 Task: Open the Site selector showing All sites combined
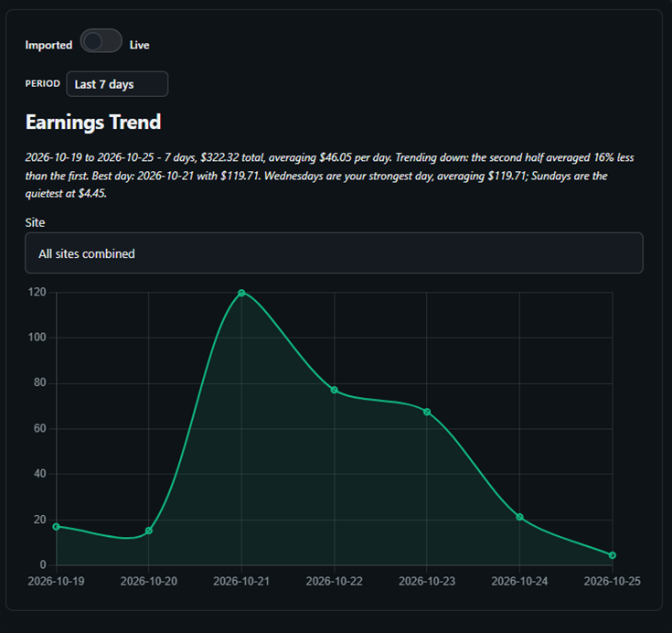coord(334,253)
